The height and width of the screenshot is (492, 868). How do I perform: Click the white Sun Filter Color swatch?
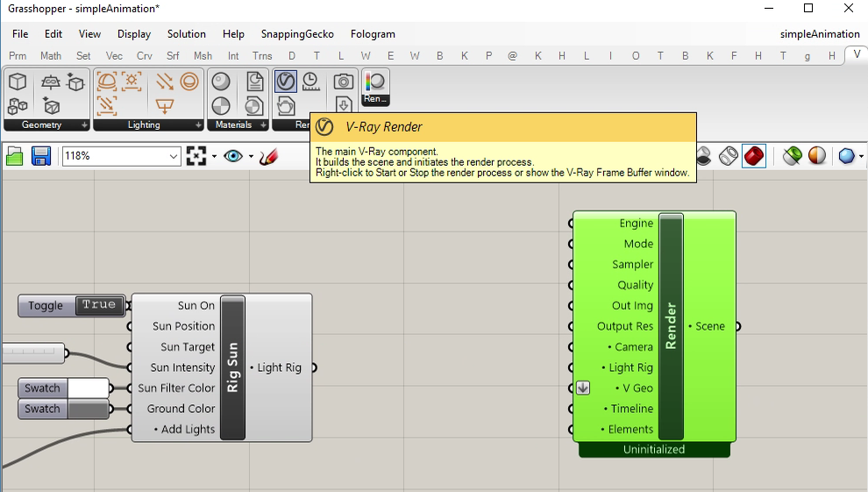(88, 388)
